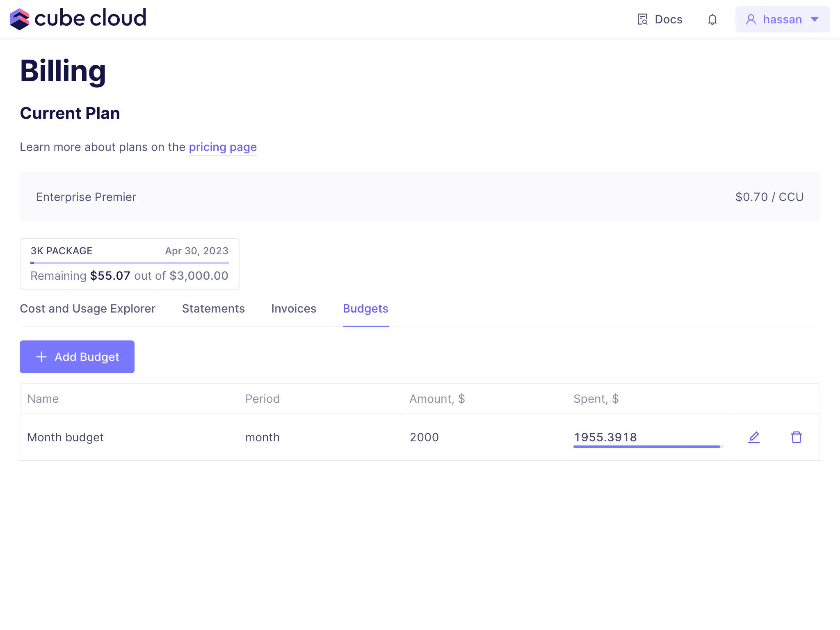Click the 3K Package remaining progress bar
The width and height of the screenshot is (840, 630).
[x=130, y=262]
